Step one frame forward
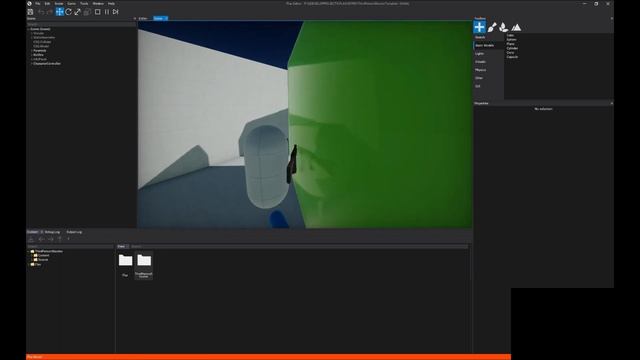 116,12
